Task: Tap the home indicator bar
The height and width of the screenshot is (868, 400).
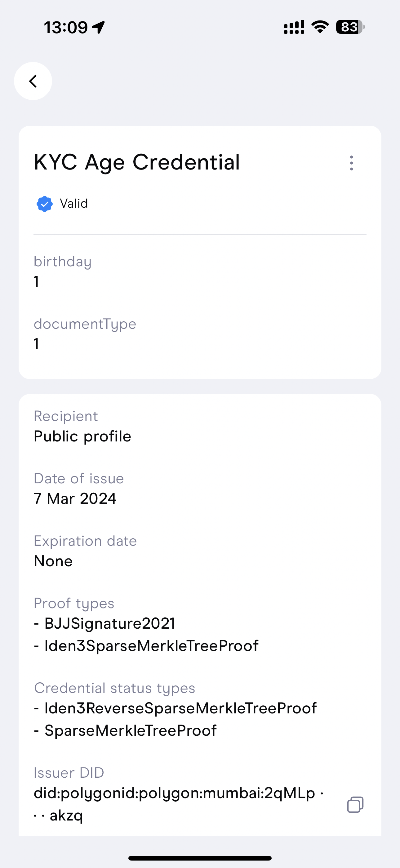Action: 200,858
